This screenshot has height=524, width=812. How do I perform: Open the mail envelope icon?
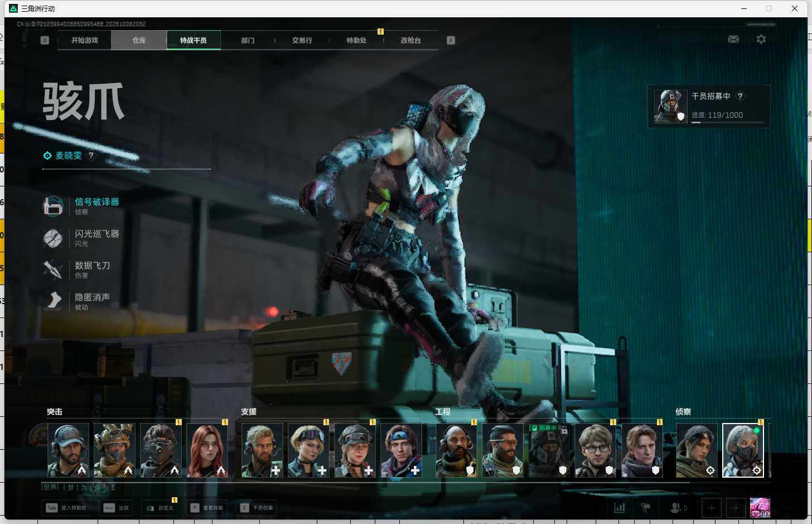pos(733,39)
